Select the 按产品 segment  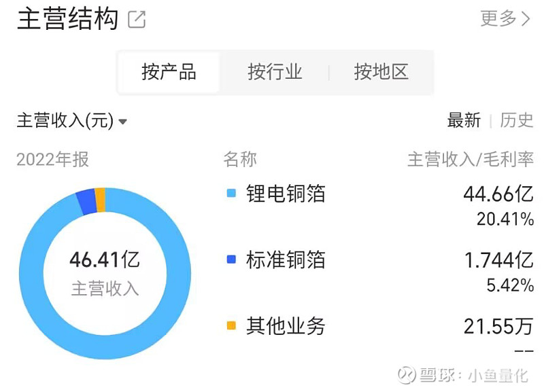tap(169, 72)
